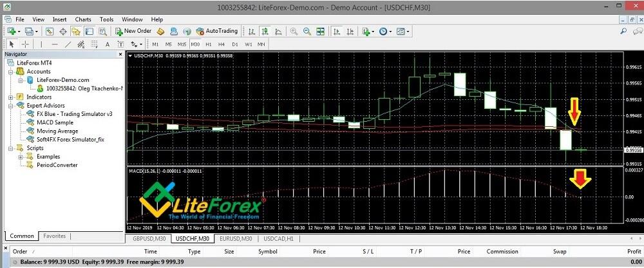Switch chart to candlesticks mode
The height and width of the screenshot is (268, 644).
265,31
